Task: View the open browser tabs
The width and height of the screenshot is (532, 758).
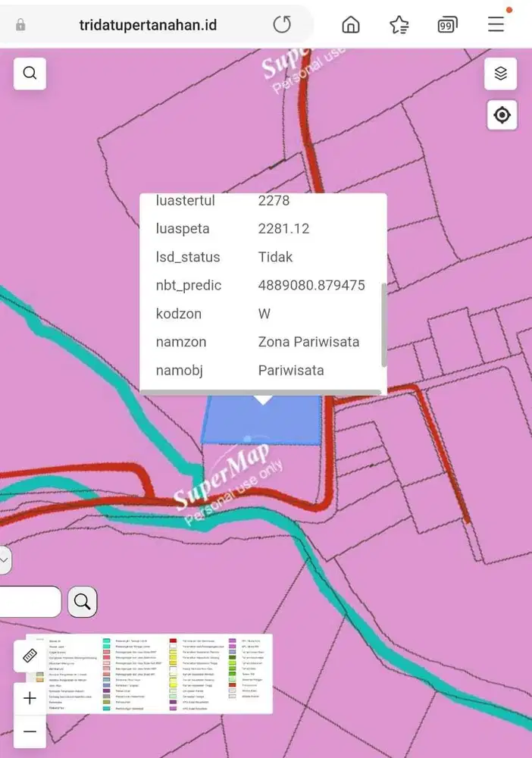Action: click(x=447, y=25)
